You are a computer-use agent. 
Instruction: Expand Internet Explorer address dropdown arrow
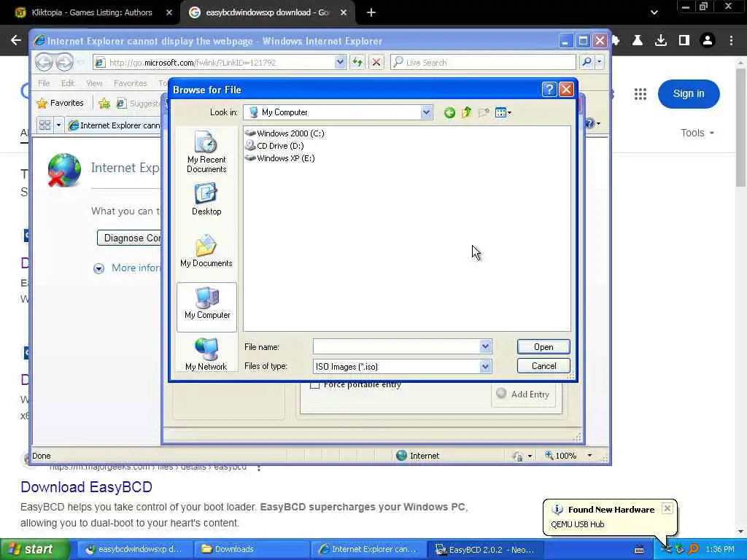pyautogui.click(x=340, y=63)
